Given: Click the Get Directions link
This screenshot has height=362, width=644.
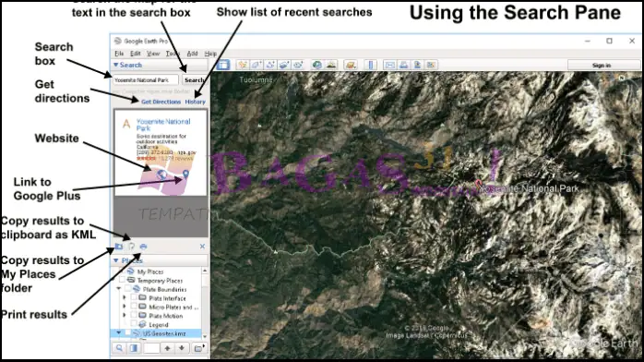Looking at the screenshot, I should (161, 102).
